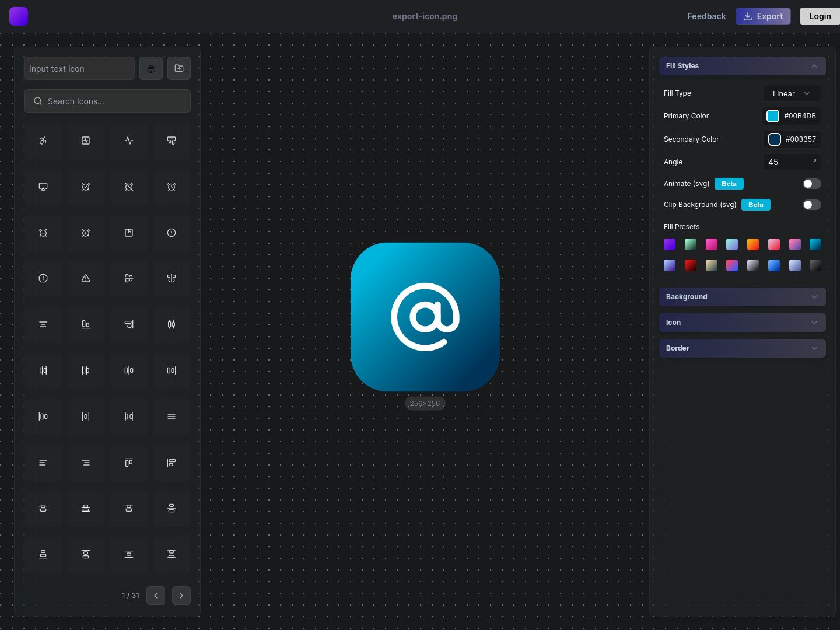Screen dimensions: 840x630
Task: Apply the beige khaki fill preset
Action: [712, 265]
